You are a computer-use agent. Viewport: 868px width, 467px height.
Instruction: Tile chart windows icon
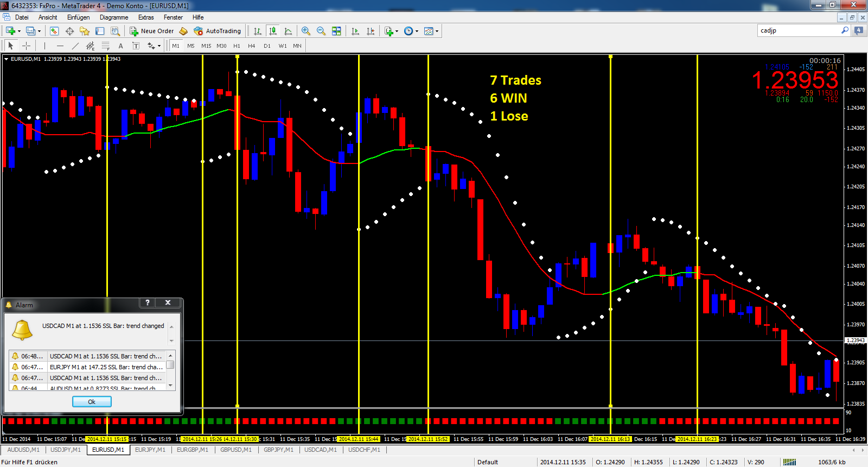pyautogui.click(x=336, y=31)
